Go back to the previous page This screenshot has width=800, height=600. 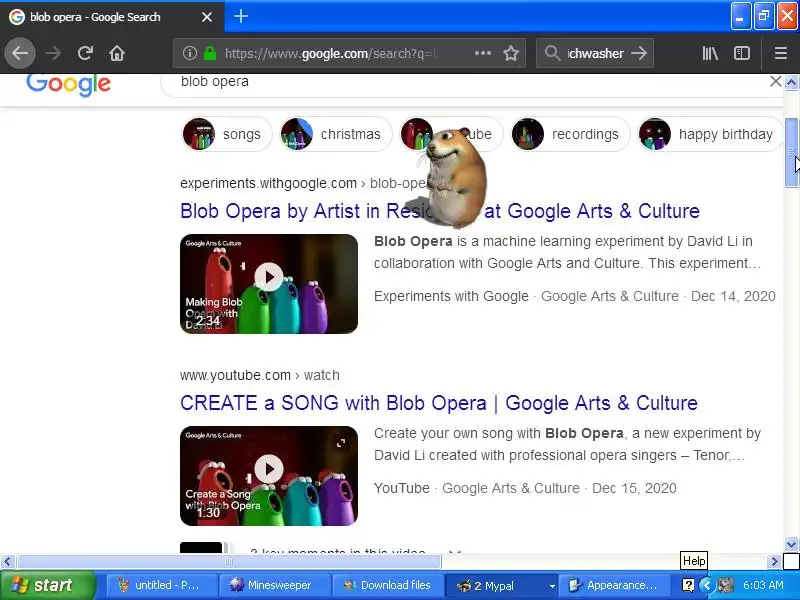(x=20, y=53)
